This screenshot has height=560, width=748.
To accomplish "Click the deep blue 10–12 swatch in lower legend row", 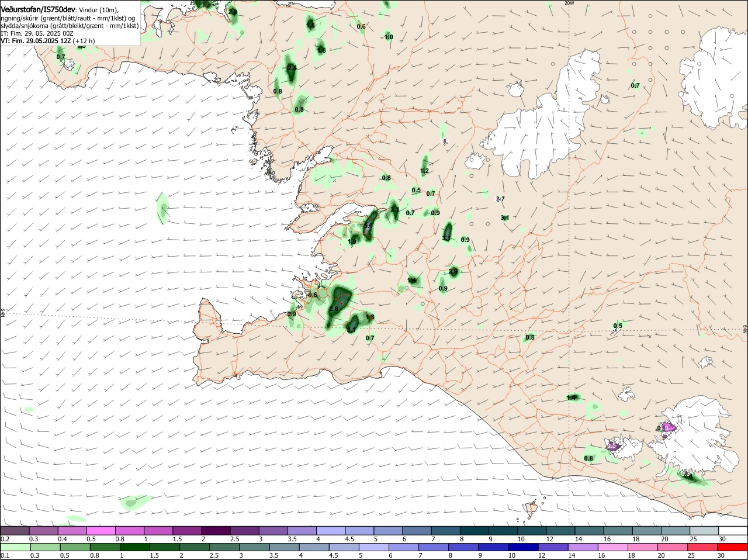I will coord(523,547).
